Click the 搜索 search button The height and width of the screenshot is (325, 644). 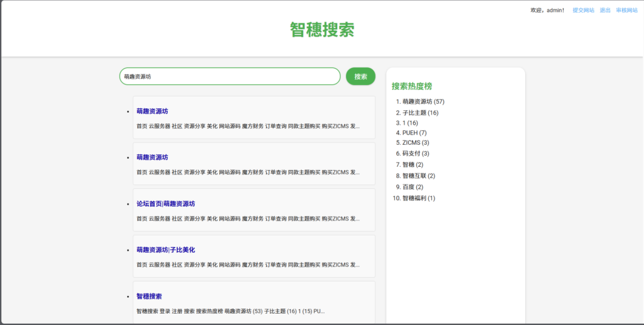360,76
